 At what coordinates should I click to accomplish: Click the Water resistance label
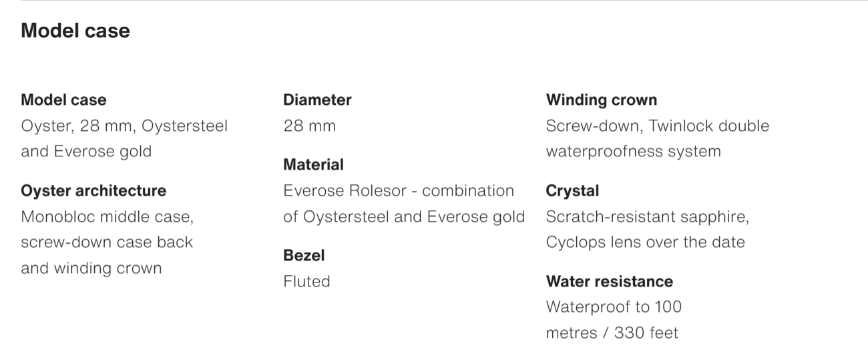[x=609, y=281]
